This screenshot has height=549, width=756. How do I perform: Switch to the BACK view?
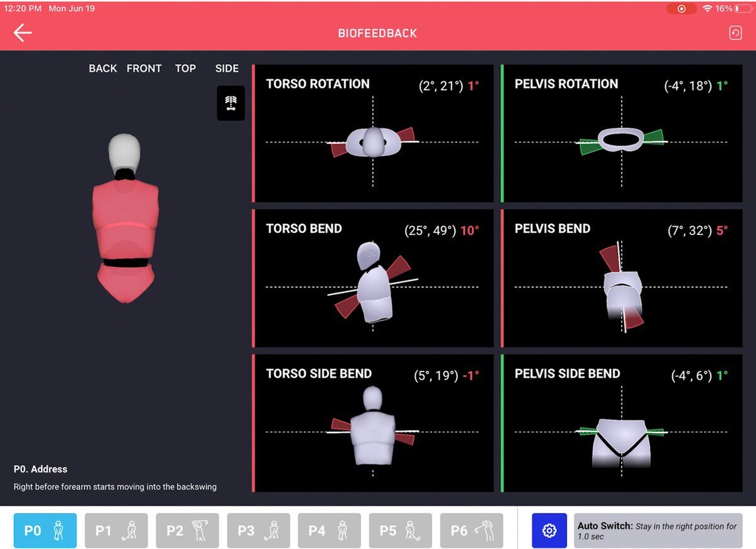point(103,68)
